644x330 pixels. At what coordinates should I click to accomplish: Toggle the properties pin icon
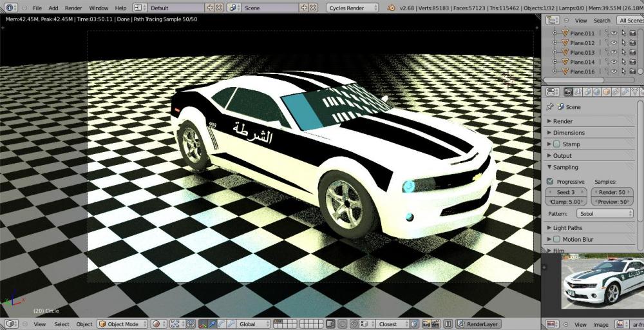[x=550, y=107]
